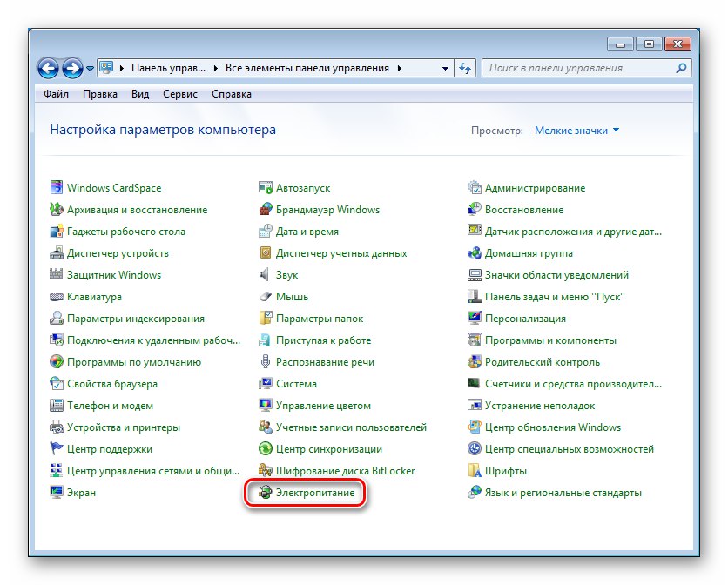Open the Брандмауэр Windows icon
Screen dimensions: 728x585
[x=265, y=210]
